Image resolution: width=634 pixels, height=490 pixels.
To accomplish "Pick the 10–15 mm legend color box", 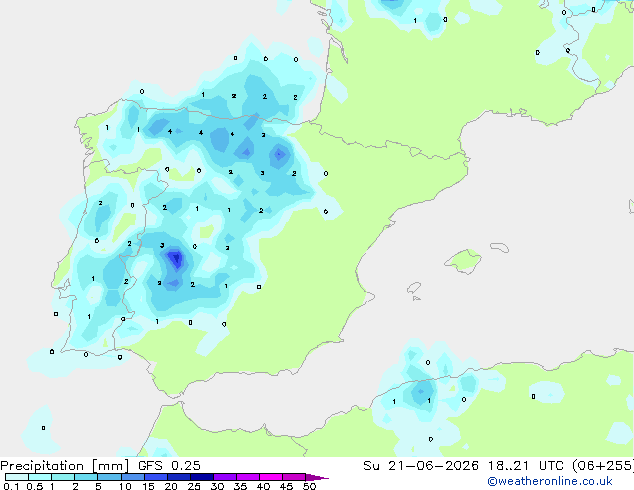I will click(x=132, y=477).
